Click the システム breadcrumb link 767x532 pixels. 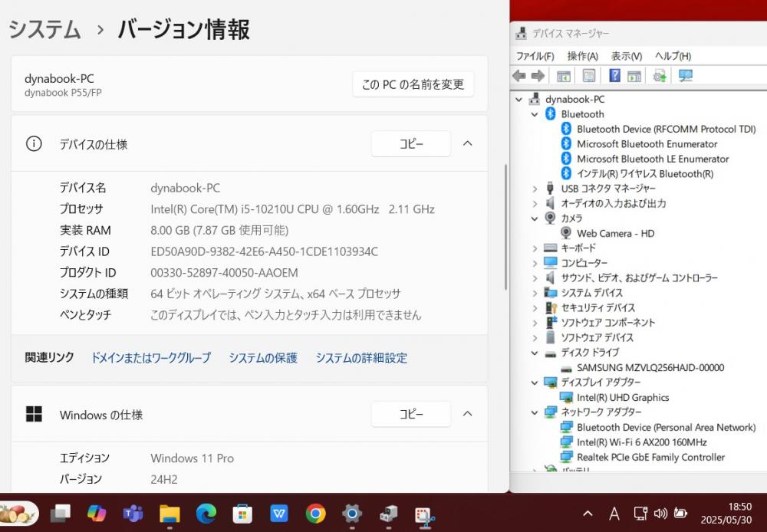pos(44,29)
